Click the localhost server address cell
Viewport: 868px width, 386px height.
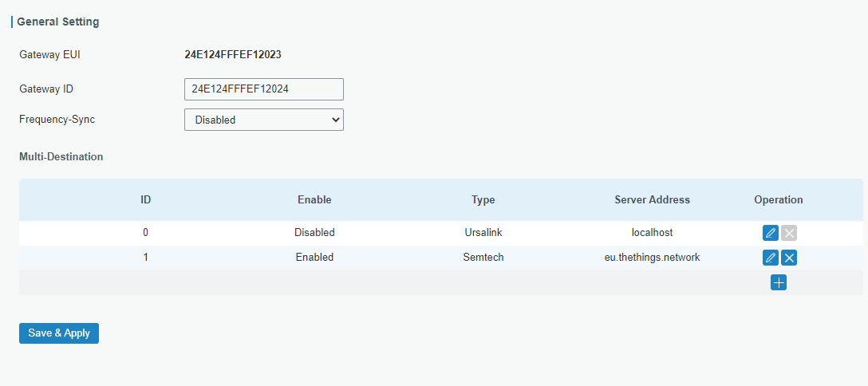tap(652, 233)
